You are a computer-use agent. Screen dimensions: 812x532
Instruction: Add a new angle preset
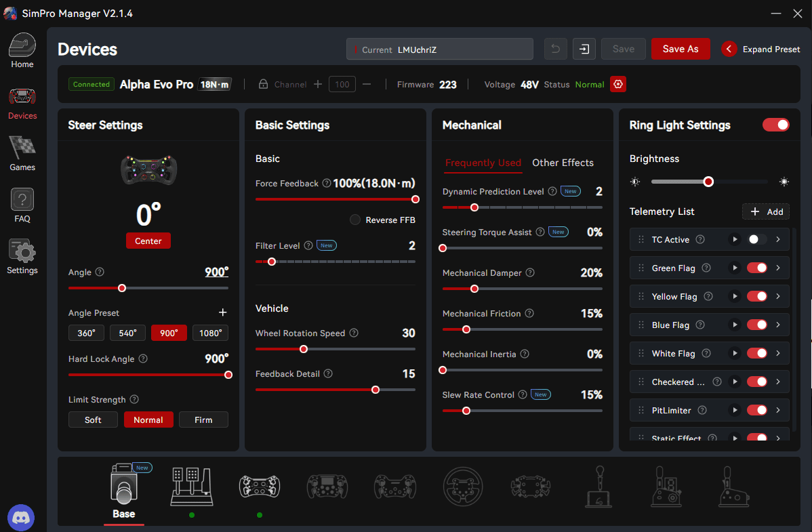pos(223,312)
